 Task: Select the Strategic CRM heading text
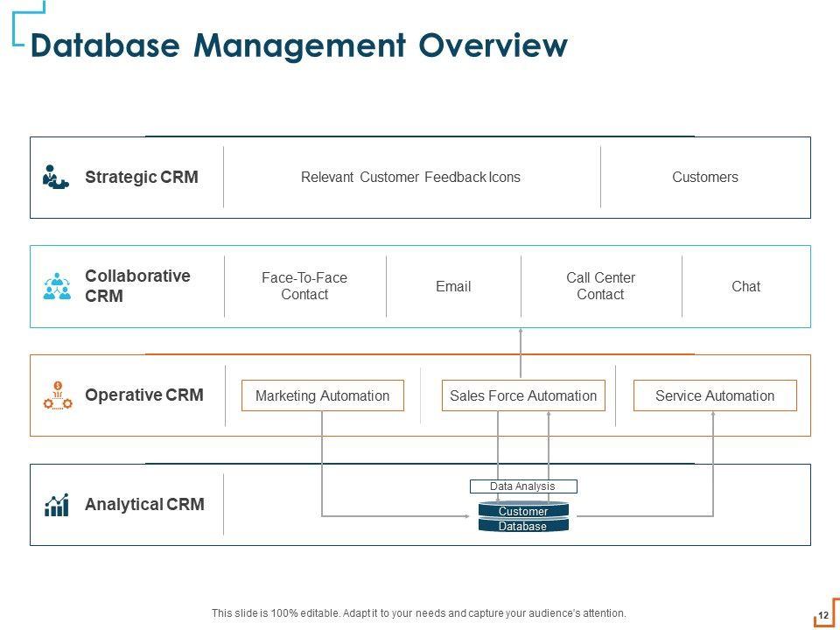(142, 177)
